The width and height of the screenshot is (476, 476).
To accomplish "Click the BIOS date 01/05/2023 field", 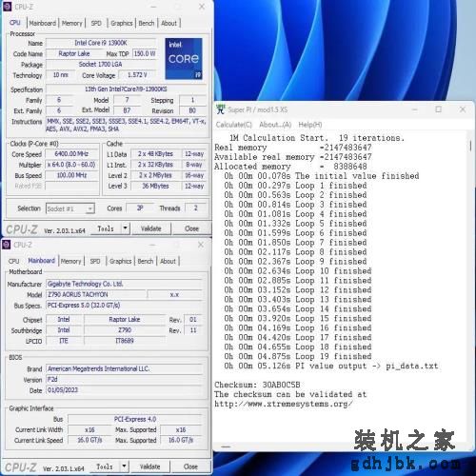I will (125, 390).
